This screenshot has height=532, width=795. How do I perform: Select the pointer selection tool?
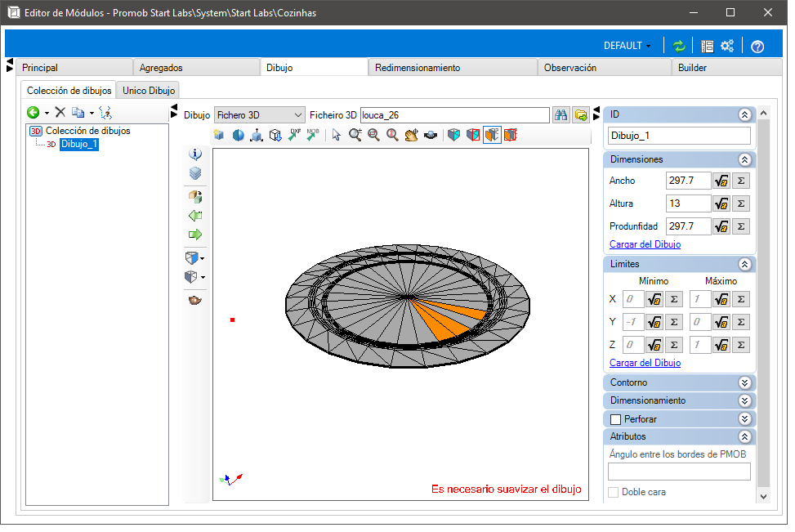336,135
